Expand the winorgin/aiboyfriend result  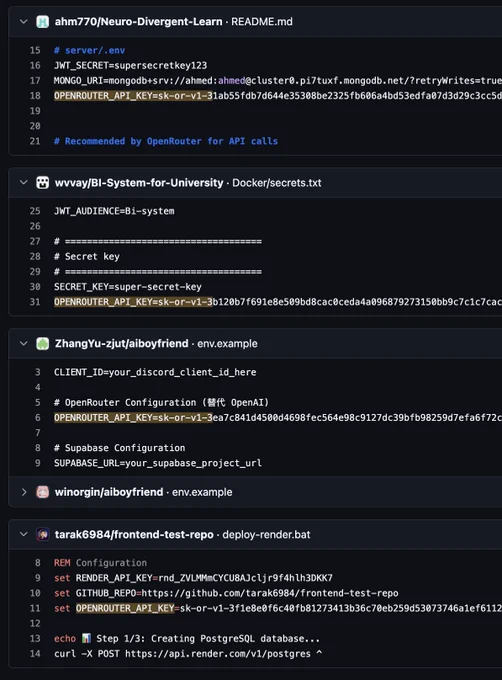click(x=24, y=492)
